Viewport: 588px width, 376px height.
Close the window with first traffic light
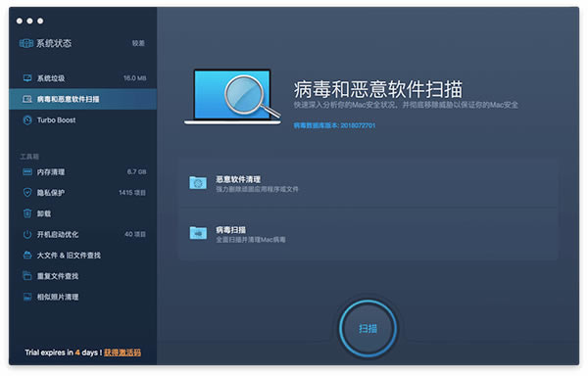tap(20, 21)
